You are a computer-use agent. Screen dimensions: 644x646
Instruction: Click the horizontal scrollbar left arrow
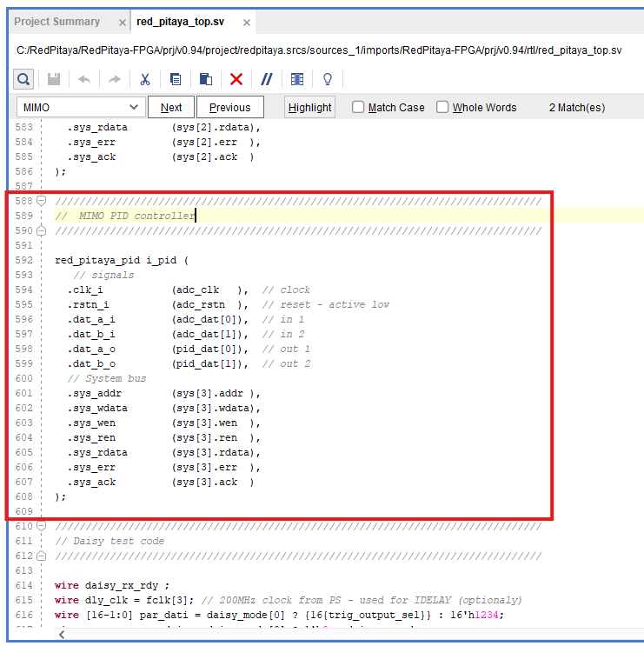(x=62, y=635)
